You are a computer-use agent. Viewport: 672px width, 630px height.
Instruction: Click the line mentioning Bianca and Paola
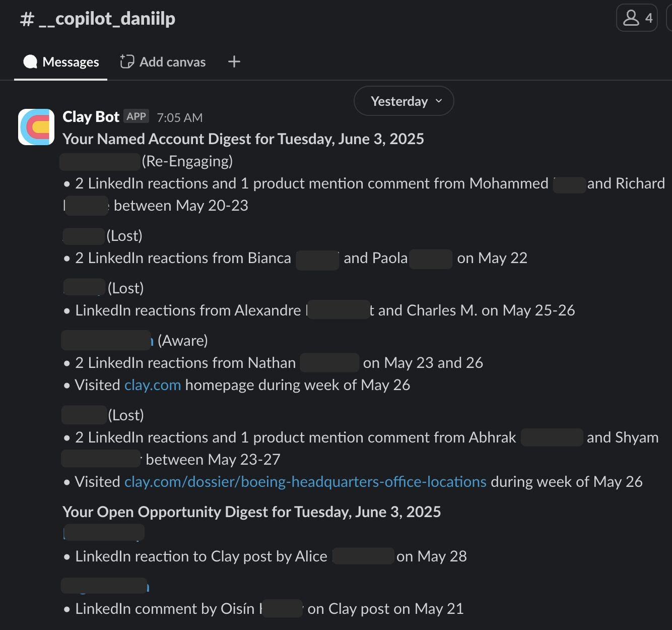tap(296, 258)
